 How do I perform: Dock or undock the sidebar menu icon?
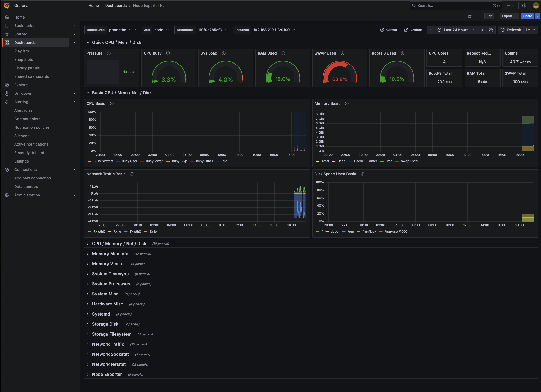coord(74,6)
